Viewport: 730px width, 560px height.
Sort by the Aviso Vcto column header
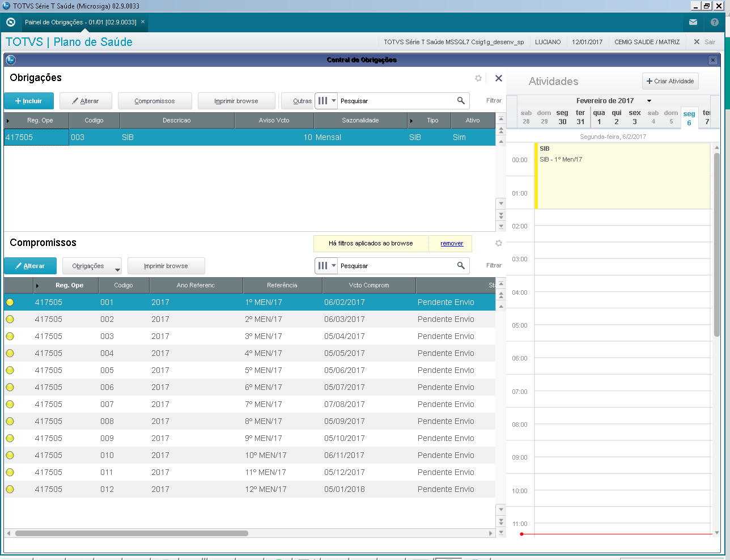coord(274,120)
